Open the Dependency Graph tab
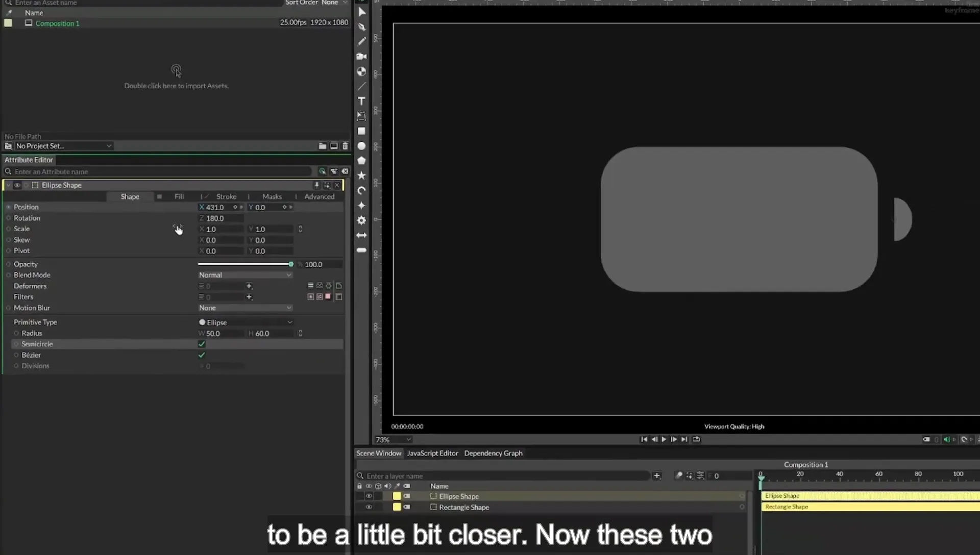 (x=493, y=453)
